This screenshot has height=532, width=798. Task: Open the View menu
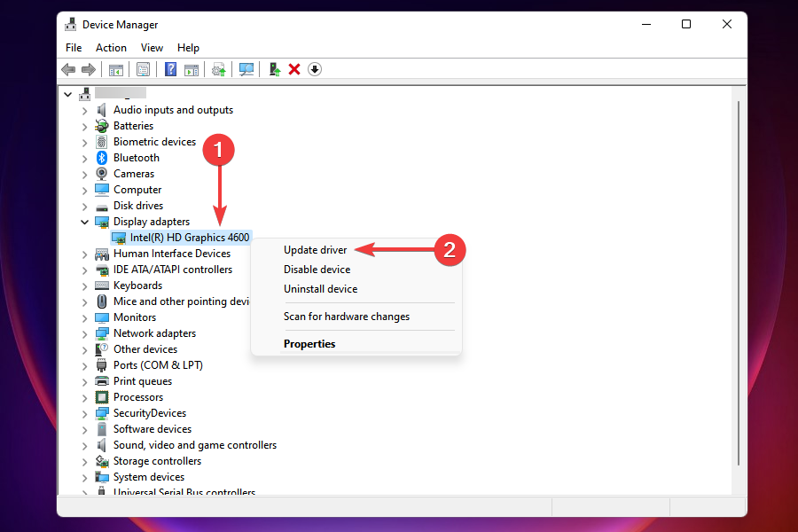tap(152, 48)
